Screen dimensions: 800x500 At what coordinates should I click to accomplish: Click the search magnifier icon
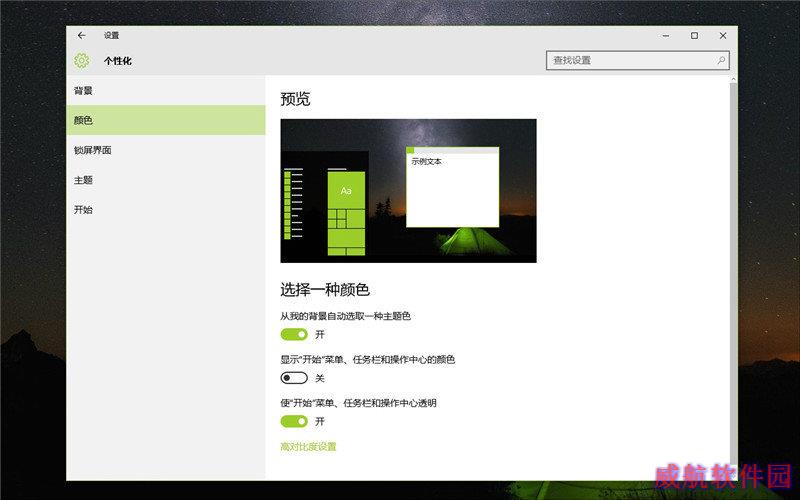(721, 60)
